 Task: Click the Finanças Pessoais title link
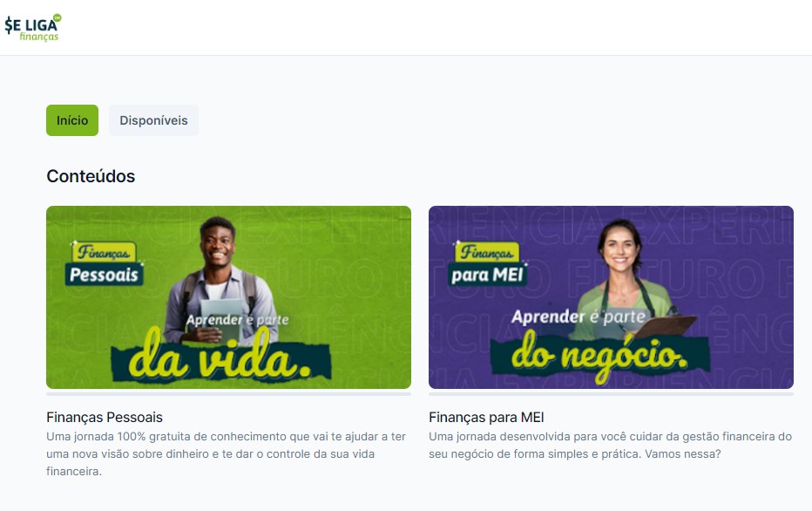point(105,417)
